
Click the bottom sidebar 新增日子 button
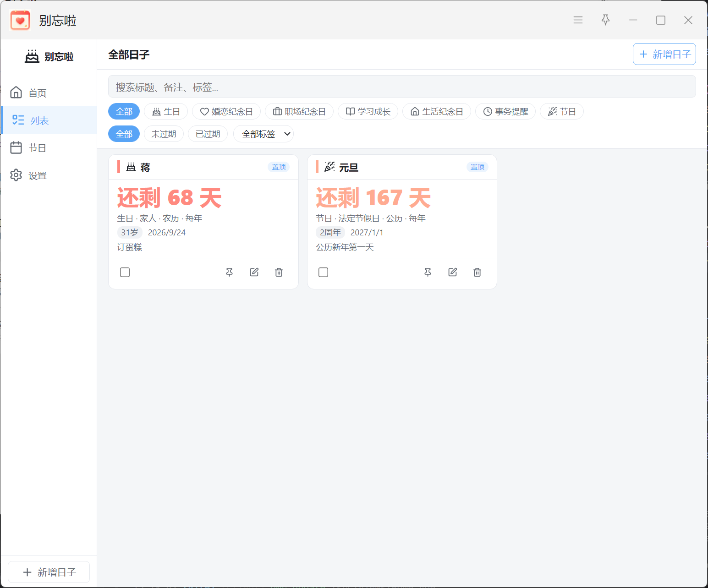pyautogui.click(x=49, y=572)
